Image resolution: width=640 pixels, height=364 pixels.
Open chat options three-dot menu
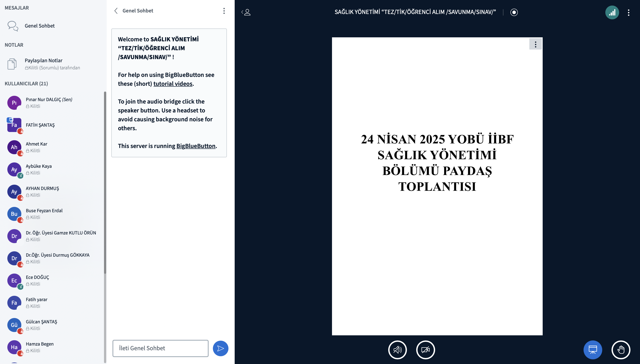(x=224, y=11)
